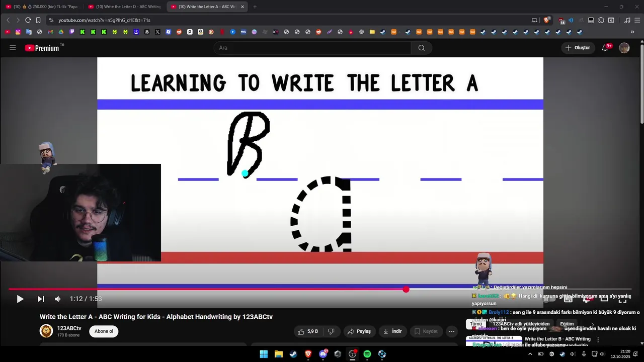Focus the Ara search field
This screenshot has width=644, height=362.
[312, 48]
